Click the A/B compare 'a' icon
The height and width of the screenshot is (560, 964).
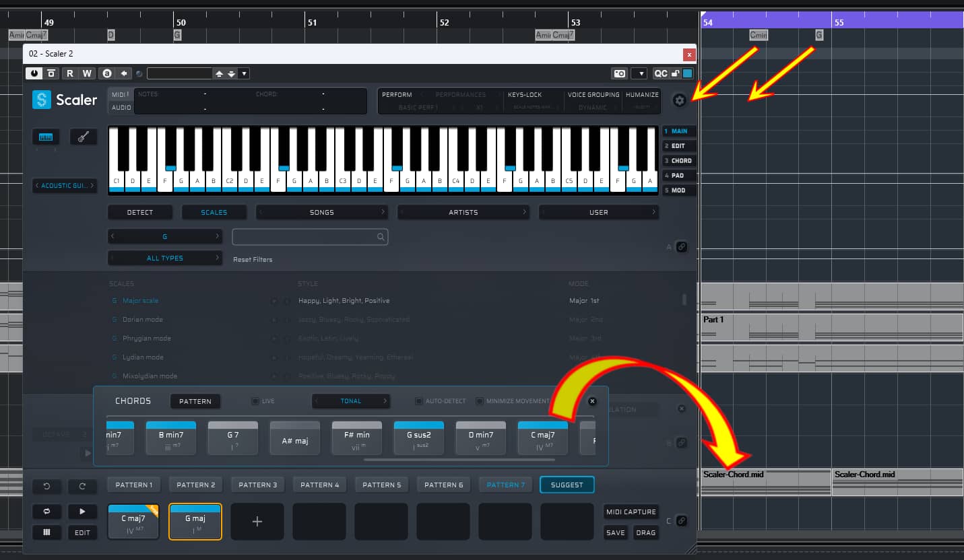[106, 73]
